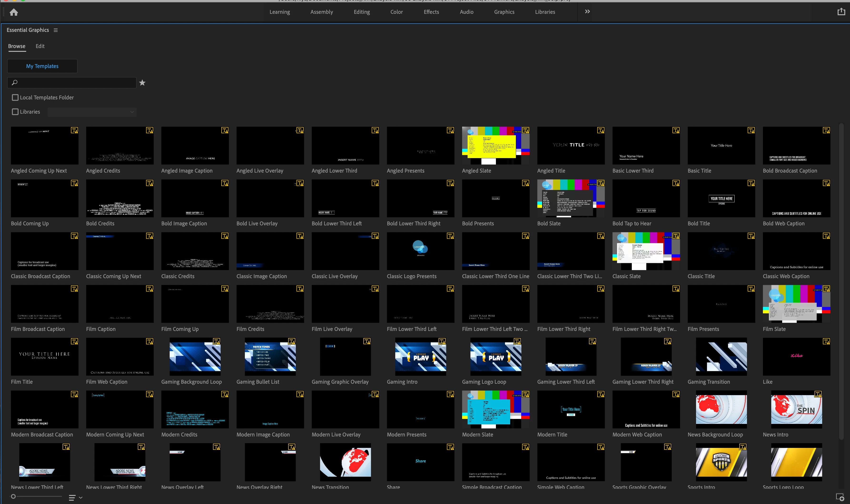Open the Effects workspace
The image size is (850, 504).
tap(431, 12)
